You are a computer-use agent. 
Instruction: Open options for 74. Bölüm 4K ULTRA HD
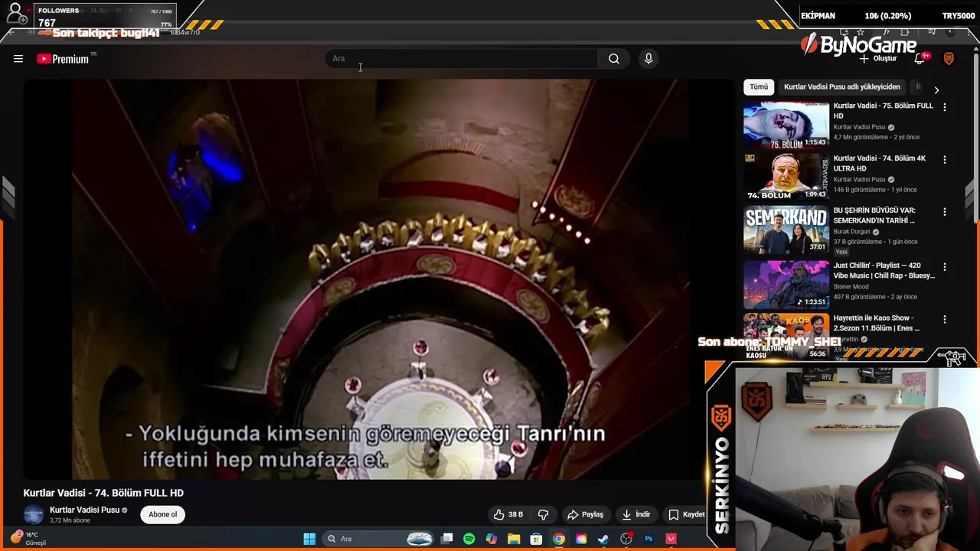point(944,160)
